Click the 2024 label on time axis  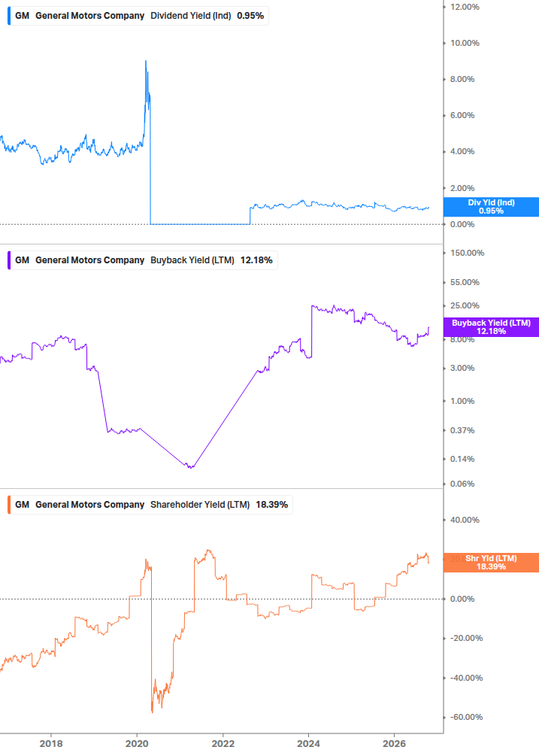pos(308,744)
